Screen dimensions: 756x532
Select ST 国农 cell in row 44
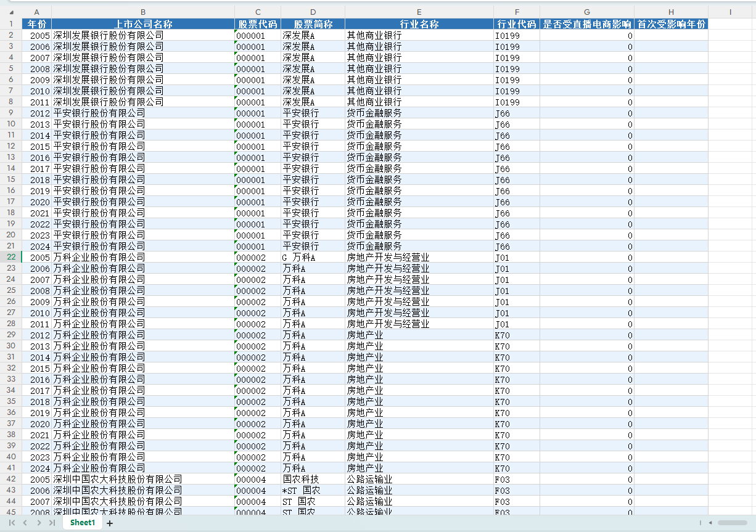click(313, 501)
